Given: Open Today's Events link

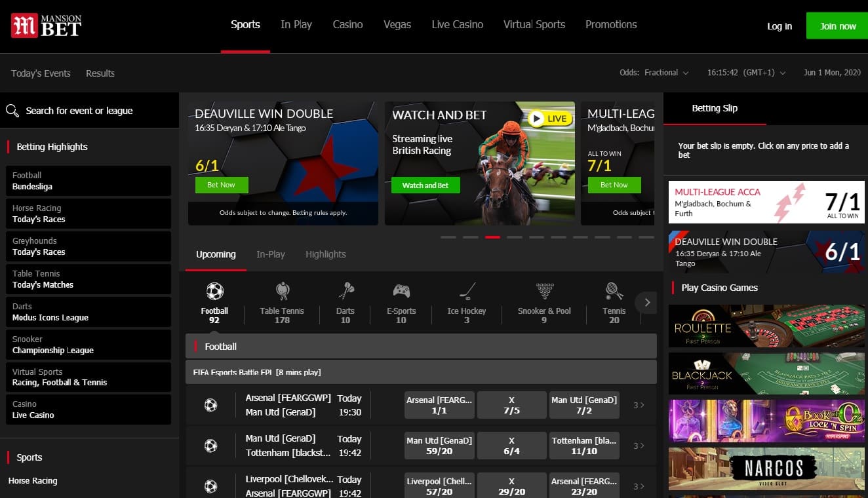Looking at the screenshot, I should coord(41,73).
